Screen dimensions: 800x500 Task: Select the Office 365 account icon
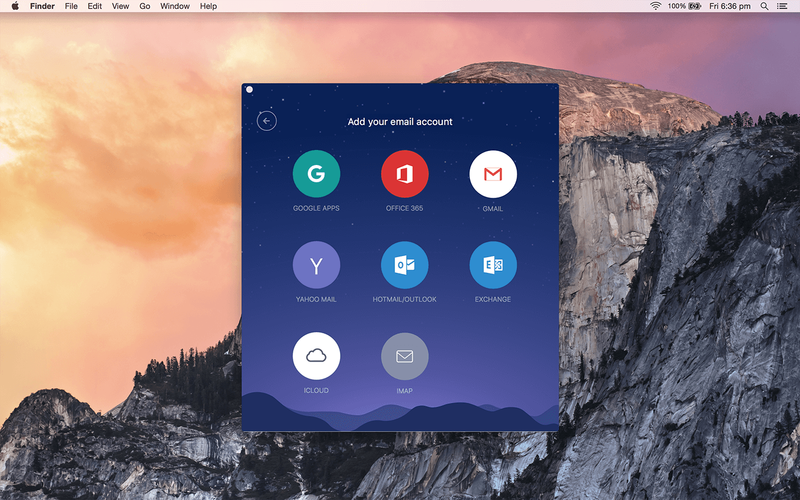pyautogui.click(x=405, y=174)
